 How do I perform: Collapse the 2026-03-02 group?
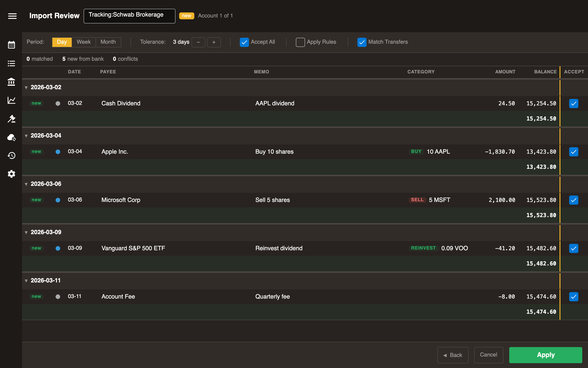pyautogui.click(x=26, y=87)
